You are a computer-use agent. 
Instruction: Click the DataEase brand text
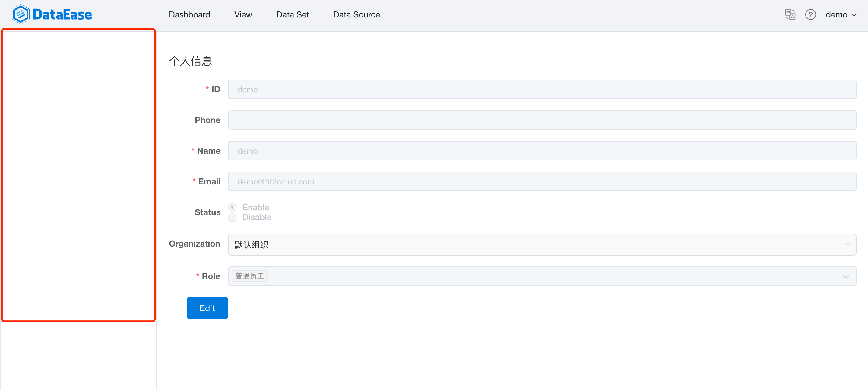point(62,14)
